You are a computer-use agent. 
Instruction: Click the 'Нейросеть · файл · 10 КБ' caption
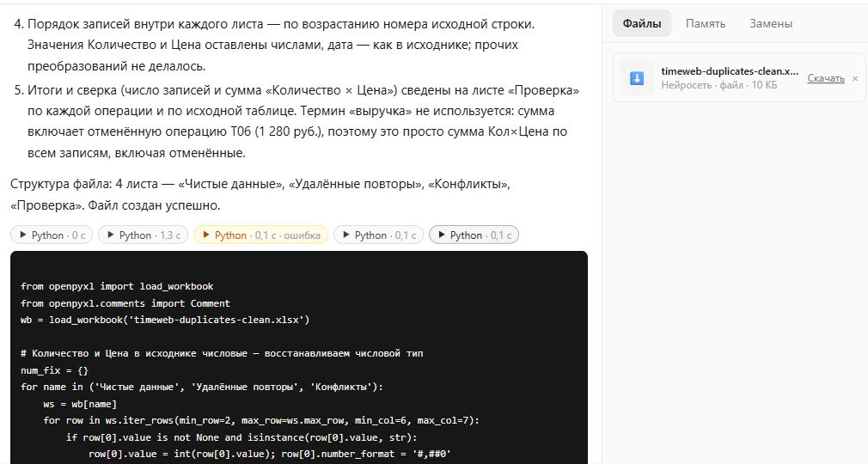point(718,85)
